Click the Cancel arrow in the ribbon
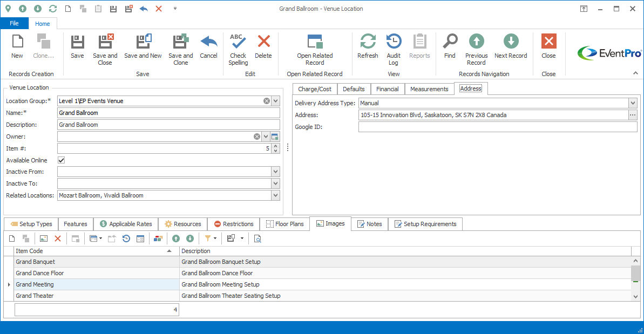 [x=209, y=46]
